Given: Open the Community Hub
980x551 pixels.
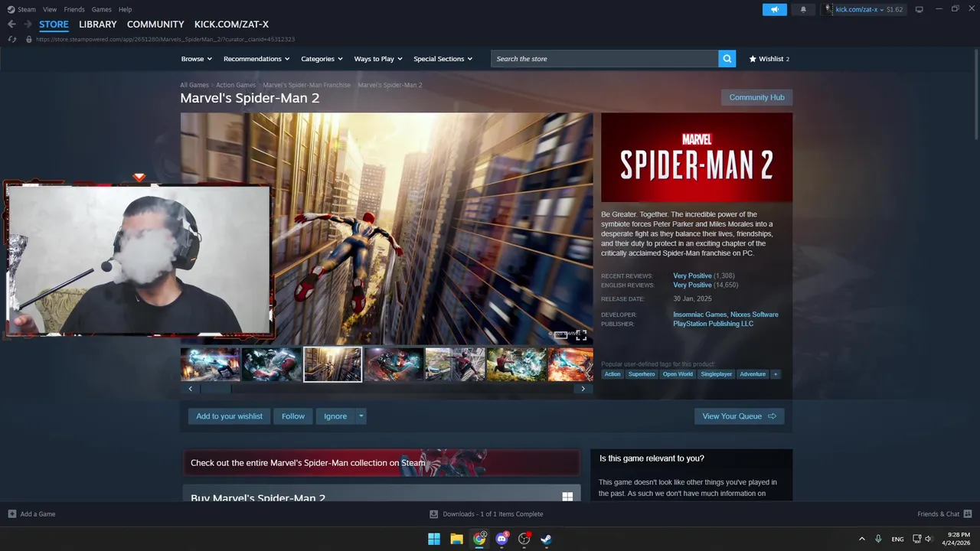Looking at the screenshot, I should coord(756,97).
